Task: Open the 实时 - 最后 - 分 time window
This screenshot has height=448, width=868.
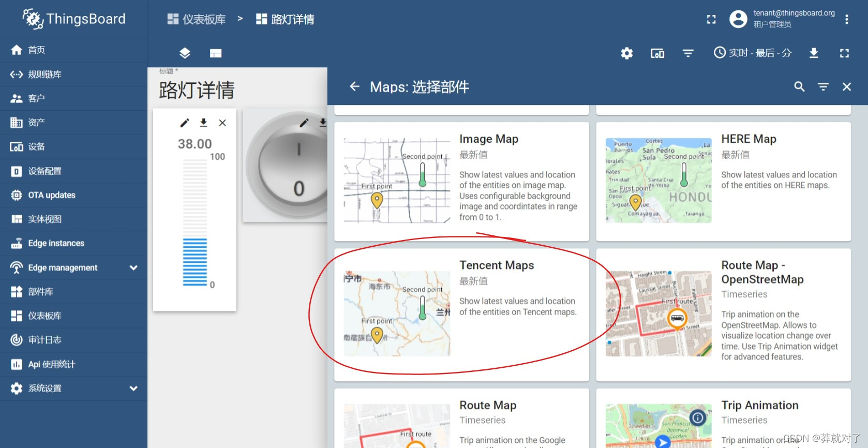Action: [x=753, y=53]
